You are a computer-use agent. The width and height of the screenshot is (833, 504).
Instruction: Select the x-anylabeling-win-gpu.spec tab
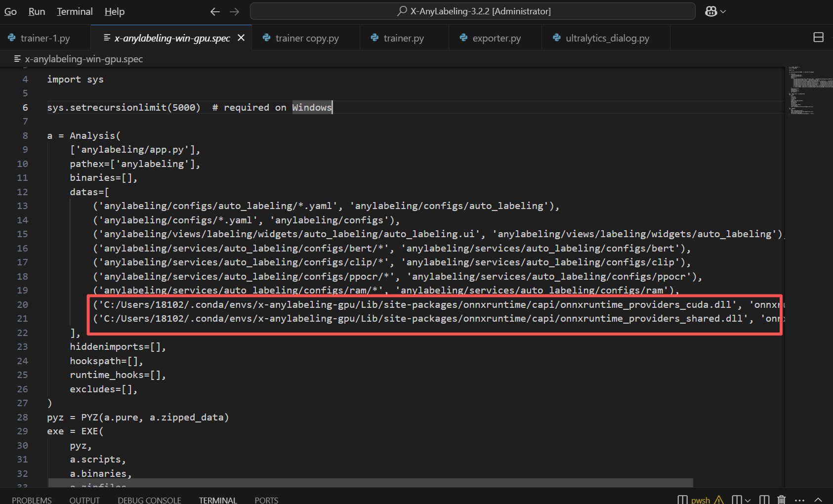172,38
